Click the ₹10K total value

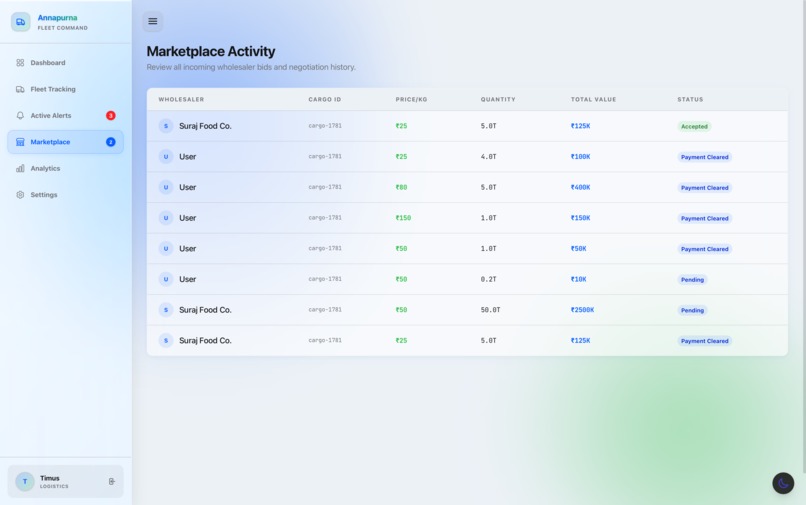pyautogui.click(x=578, y=279)
